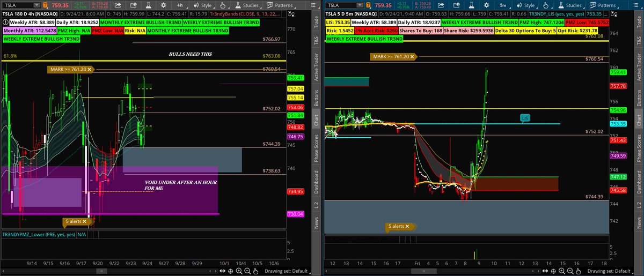Open the share icon in right chart toolbar
The height and width of the screenshot is (276, 644).
pyautogui.click(x=441, y=5)
